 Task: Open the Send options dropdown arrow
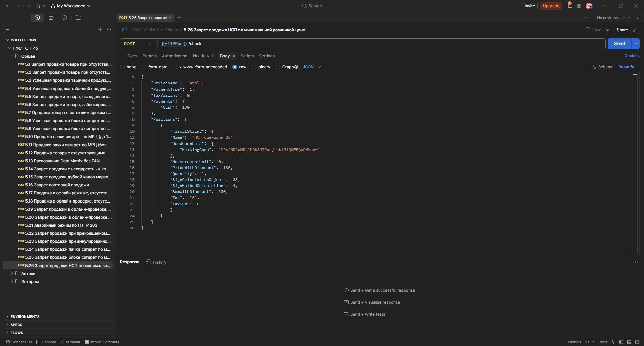tap(636, 44)
